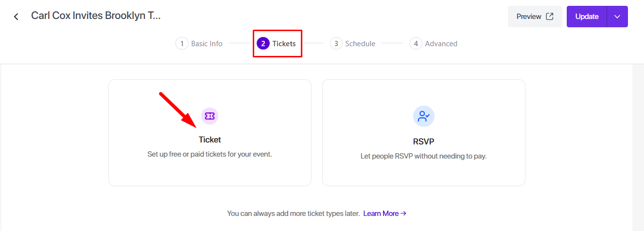The width and height of the screenshot is (644, 231).
Task: Click the step 1 circle icon
Action: pyautogui.click(x=182, y=43)
